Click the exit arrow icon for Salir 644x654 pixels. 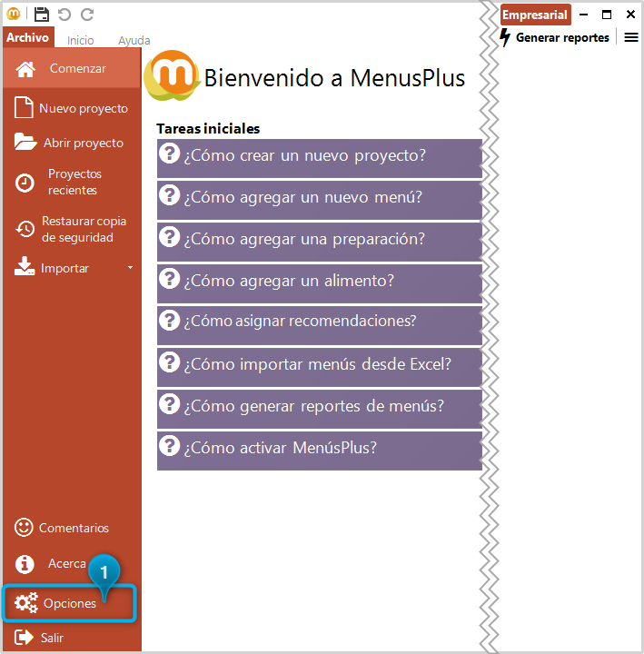[x=24, y=638]
